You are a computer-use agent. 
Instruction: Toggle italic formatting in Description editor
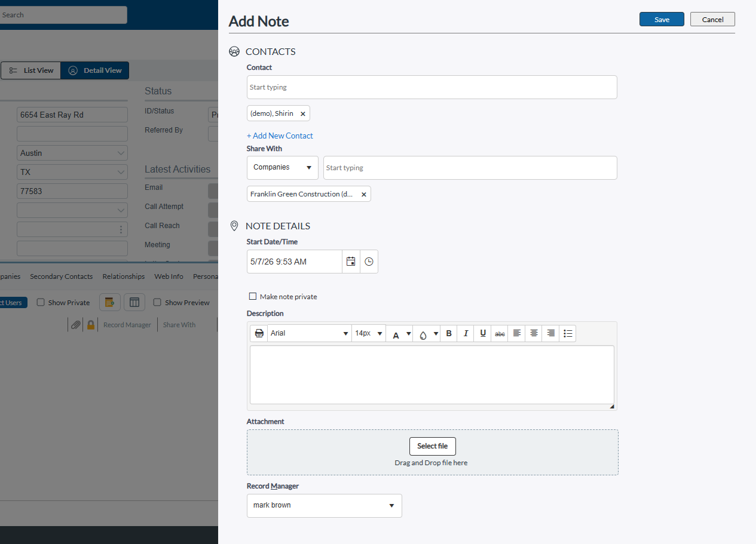(x=466, y=333)
